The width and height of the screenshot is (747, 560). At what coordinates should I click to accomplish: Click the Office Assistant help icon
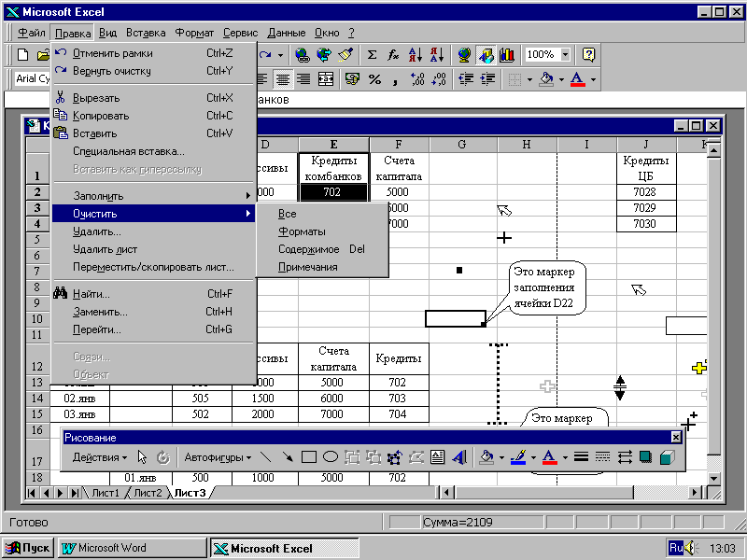(x=589, y=55)
